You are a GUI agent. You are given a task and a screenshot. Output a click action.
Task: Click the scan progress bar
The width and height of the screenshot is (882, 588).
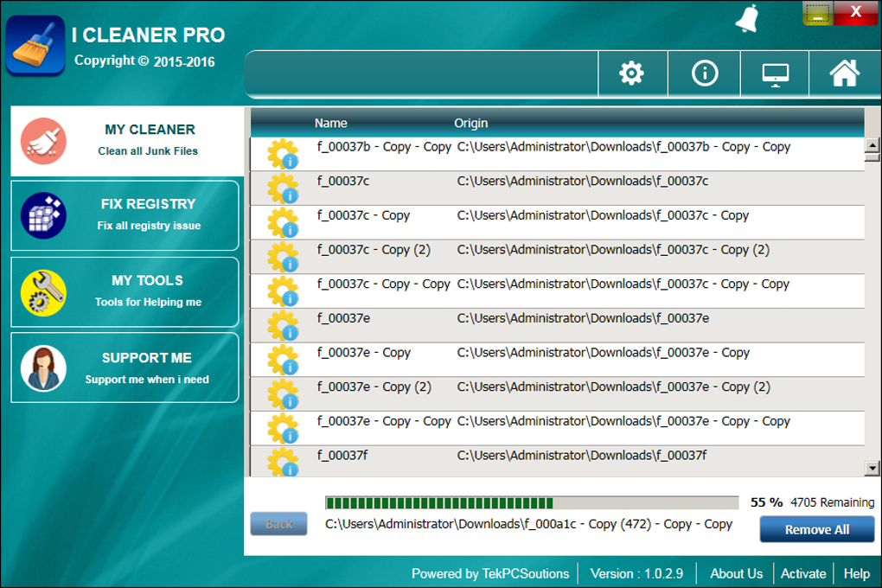[532, 502]
